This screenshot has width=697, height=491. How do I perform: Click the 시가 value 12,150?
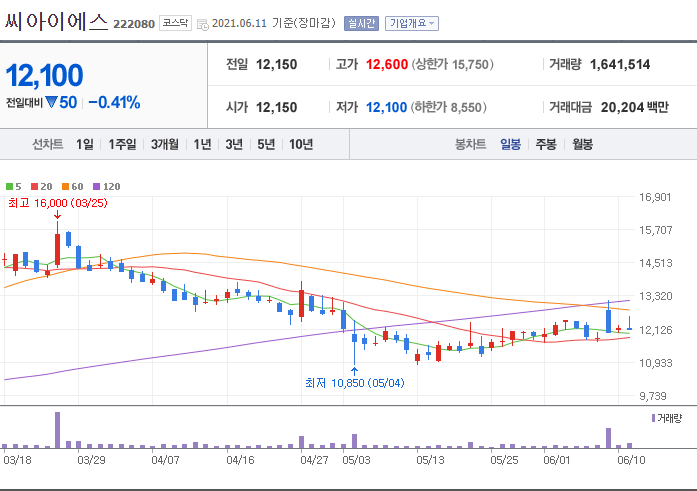point(276,107)
